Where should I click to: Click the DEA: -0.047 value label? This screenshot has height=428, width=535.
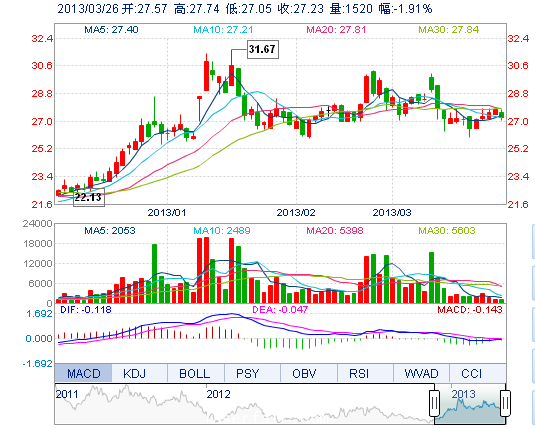click(280, 310)
